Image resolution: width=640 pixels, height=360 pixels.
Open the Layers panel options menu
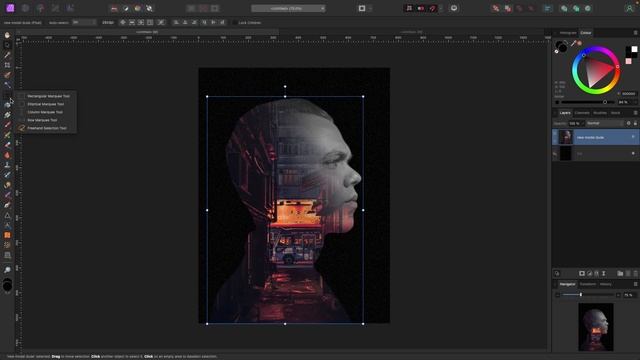(635, 113)
